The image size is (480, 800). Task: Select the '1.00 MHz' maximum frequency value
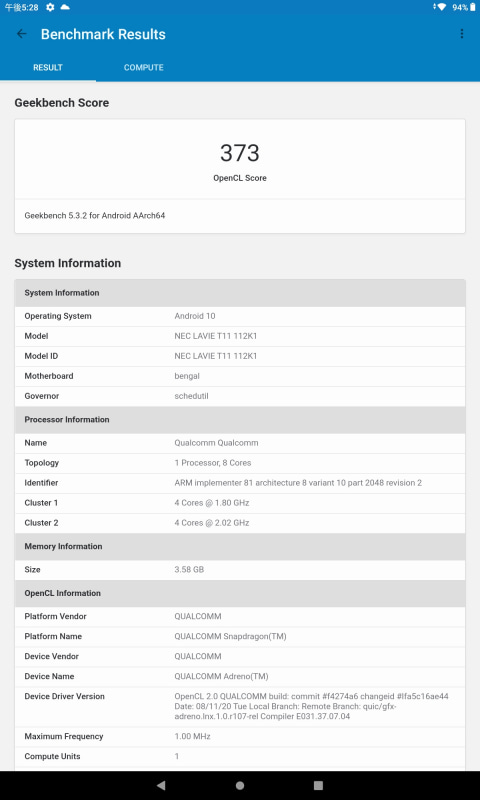click(192, 736)
